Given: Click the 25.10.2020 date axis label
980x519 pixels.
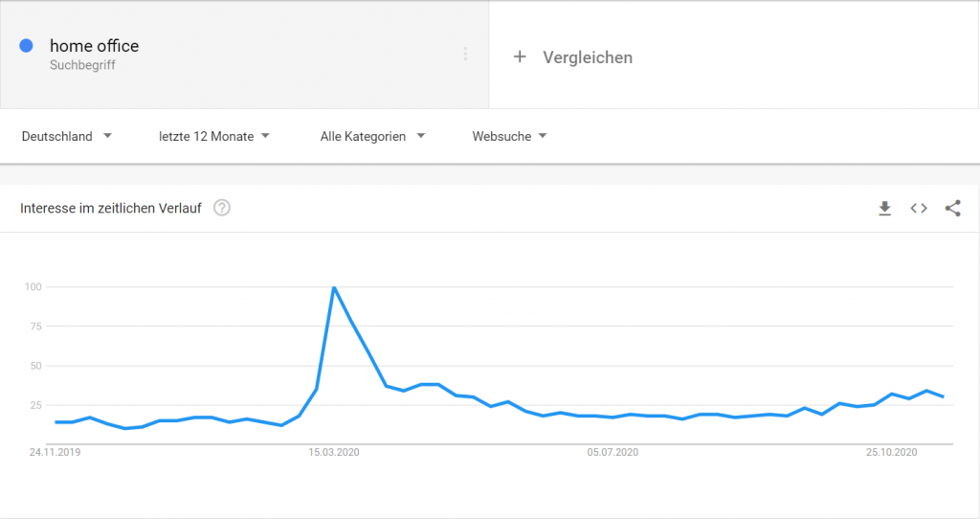Looking at the screenshot, I should point(891,452).
